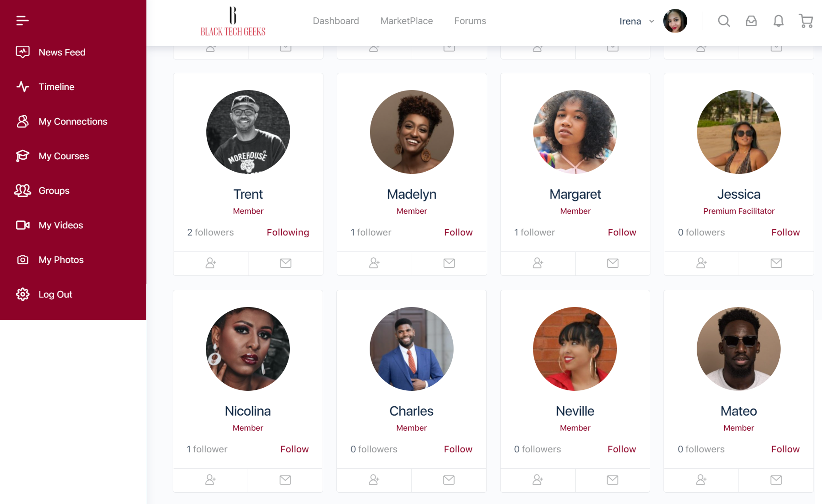Collapse the sidebar with the hamburger icon

22,21
